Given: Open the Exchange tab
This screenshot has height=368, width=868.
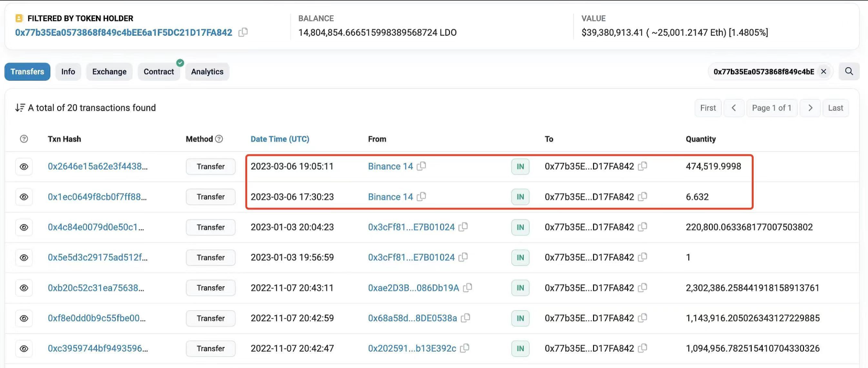Looking at the screenshot, I should pos(109,72).
